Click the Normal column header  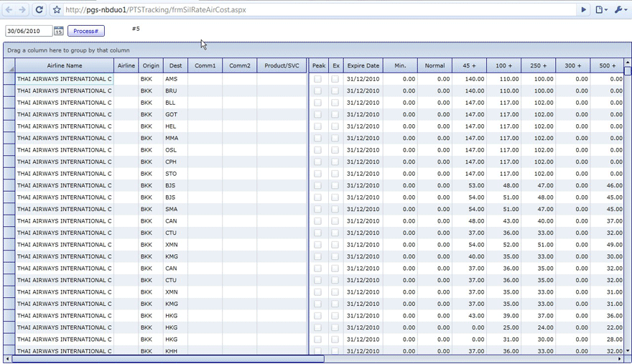pos(435,65)
